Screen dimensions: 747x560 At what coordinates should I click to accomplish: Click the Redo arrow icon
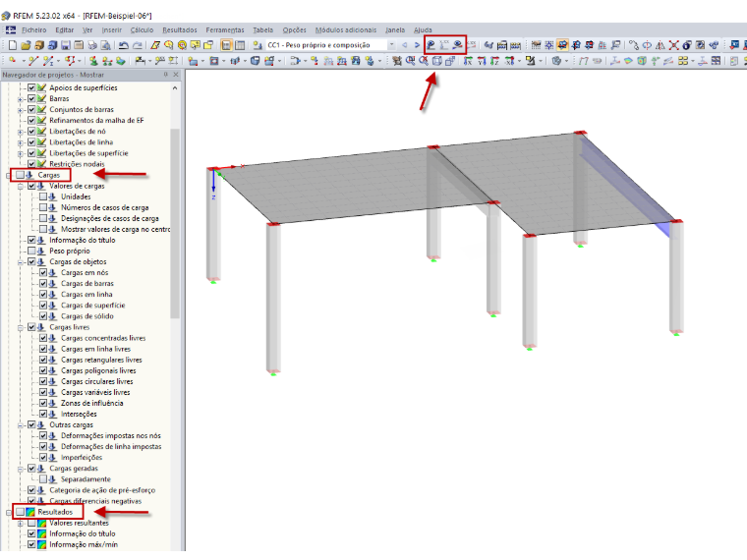tap(138, 45)
